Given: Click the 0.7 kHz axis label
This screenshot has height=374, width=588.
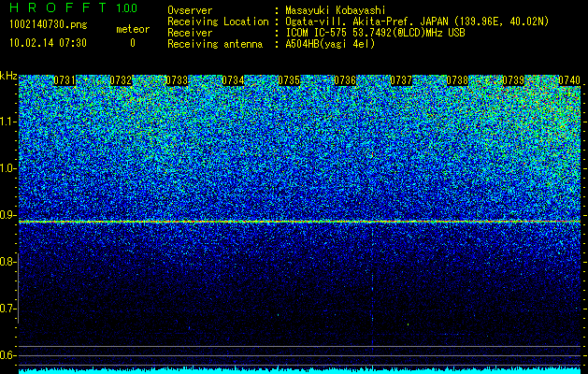Looking at the screenshot, I should 7,309.
